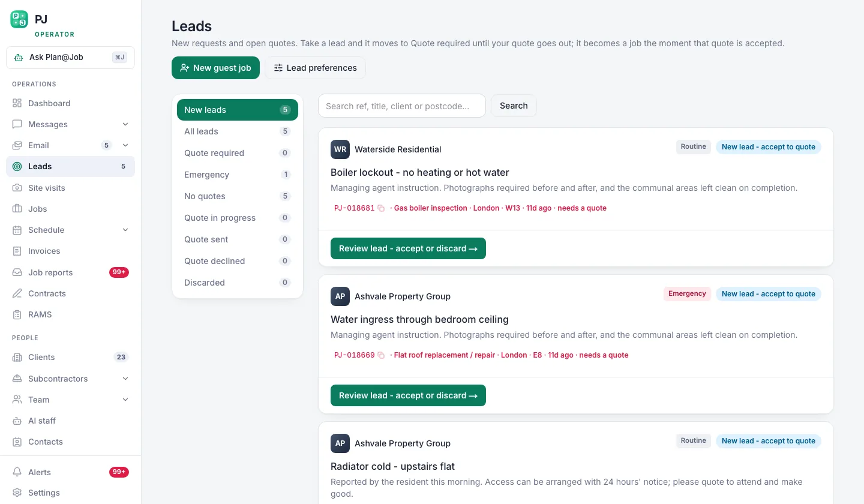
Task: Click the Search button
Action: coord(514,106)
